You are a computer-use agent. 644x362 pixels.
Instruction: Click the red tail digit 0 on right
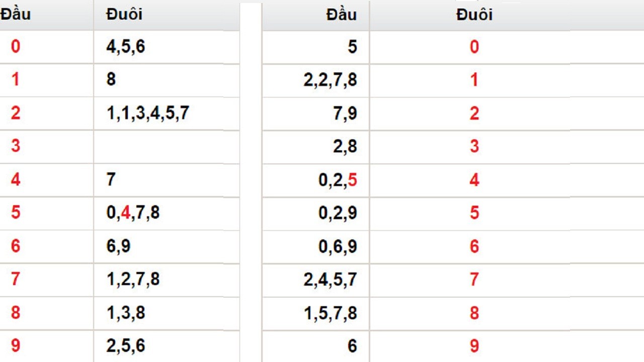[x=474, y=47]
